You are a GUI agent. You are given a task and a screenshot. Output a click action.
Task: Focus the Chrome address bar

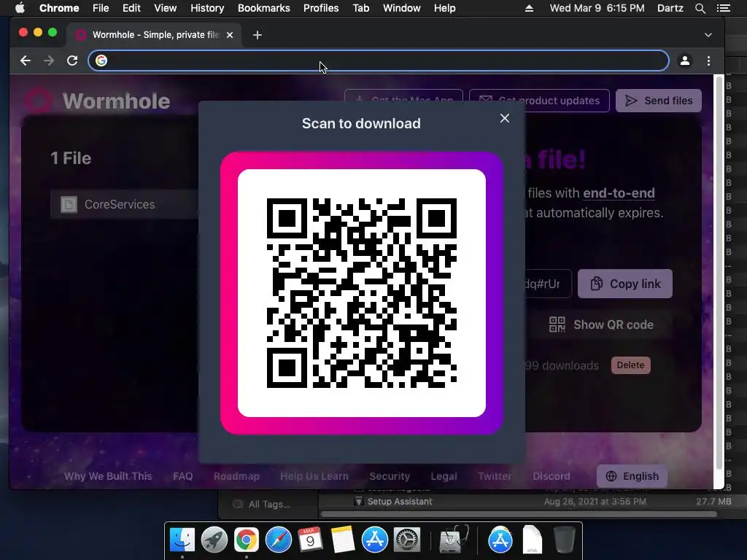coord(379,61)
